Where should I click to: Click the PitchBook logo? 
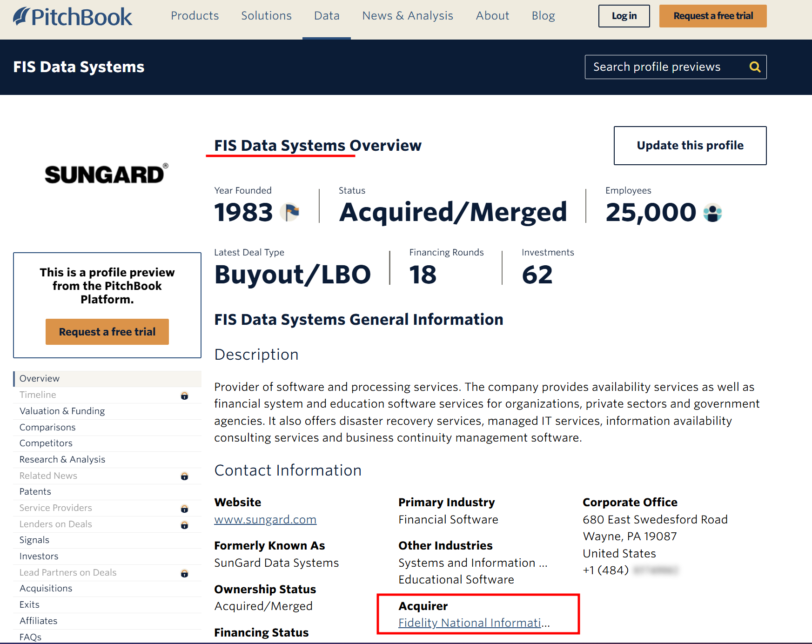pos(73,17)
